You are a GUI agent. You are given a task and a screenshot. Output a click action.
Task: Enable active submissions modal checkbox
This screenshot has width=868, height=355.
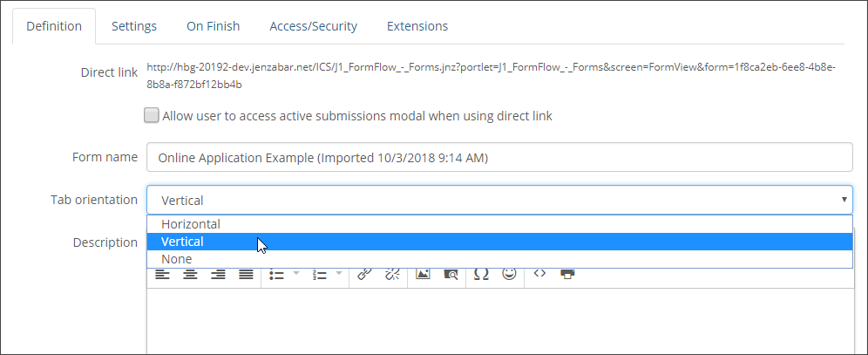coord(152,115)
